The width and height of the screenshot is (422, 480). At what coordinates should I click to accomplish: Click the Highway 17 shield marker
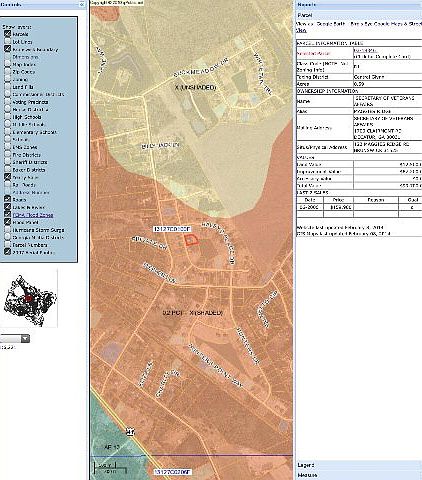(x=130, y=432)
